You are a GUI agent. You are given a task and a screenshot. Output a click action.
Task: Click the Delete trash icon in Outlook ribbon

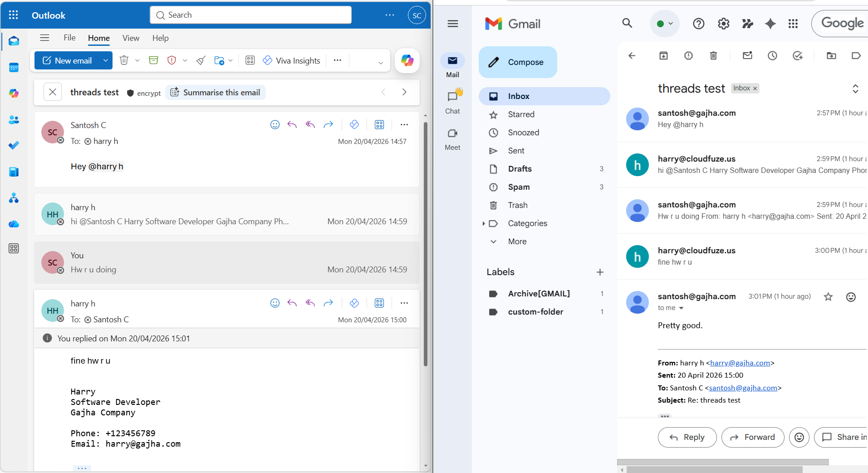124,60
